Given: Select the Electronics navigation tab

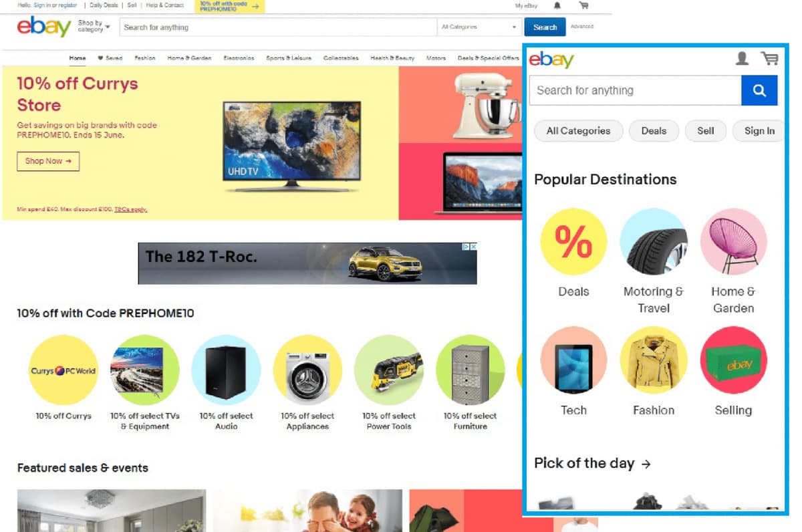Looking at the screenshot, I should (239, 58).
